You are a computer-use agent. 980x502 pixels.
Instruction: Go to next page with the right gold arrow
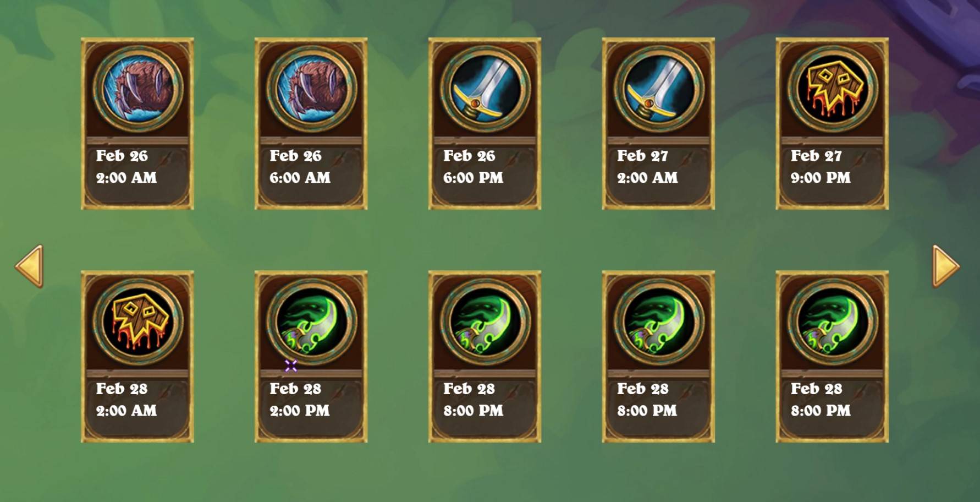coord(946,266)
